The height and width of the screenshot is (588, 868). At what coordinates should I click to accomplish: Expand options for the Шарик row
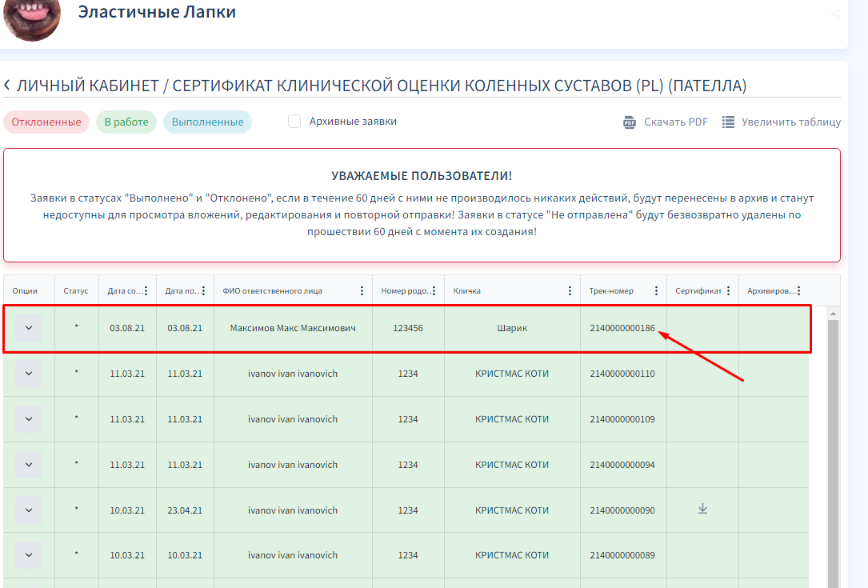29,328
